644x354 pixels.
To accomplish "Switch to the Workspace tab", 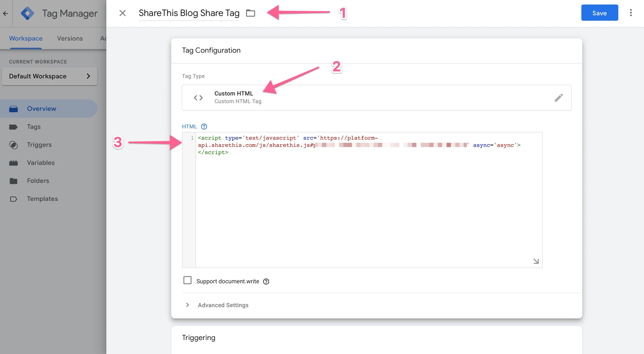I will pos(25,38).
